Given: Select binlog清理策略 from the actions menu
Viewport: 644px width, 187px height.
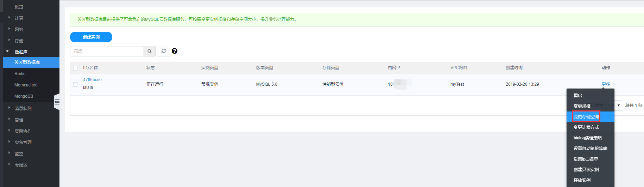Looking at the screenshot, I should 591,138.
